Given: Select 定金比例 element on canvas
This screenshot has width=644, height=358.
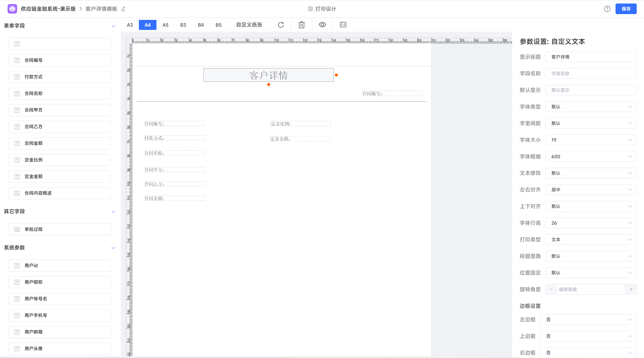Looking at the screenshot, I should (301, 124).
